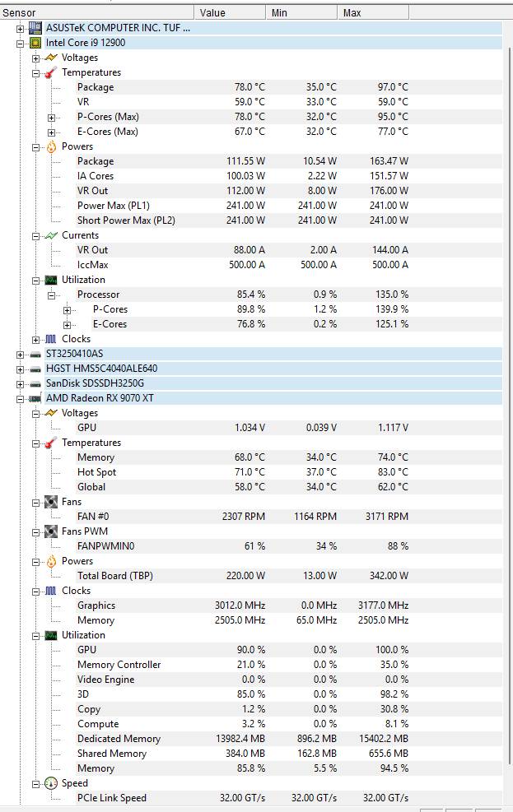Expand the ST3250410AS drive node
The image size is (513, 812).
point(21,355)
